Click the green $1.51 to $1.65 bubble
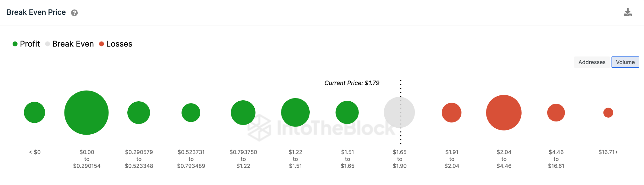The height and width of the screenshot is (185, 644). pyautogui.click(x=347, y=112)
